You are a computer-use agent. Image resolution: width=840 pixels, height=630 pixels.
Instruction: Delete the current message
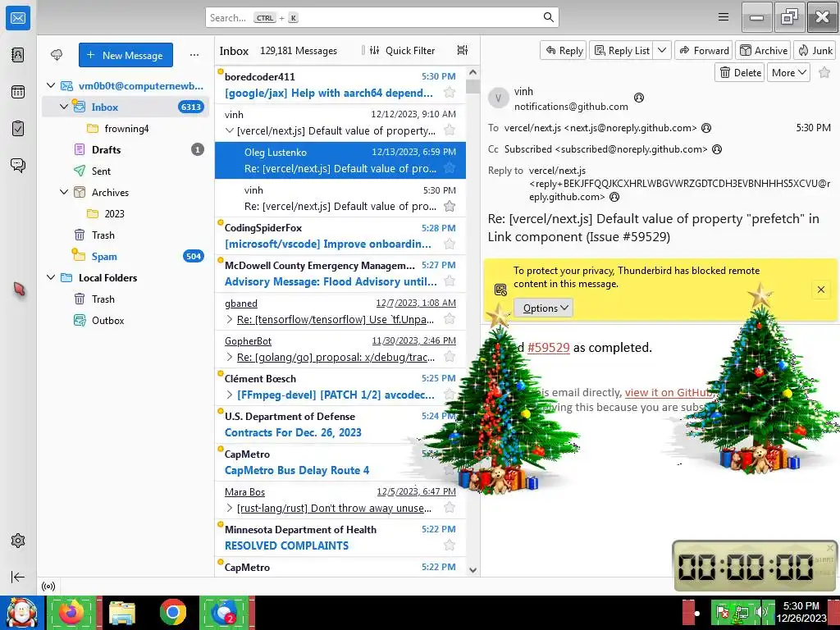point(741,73)
